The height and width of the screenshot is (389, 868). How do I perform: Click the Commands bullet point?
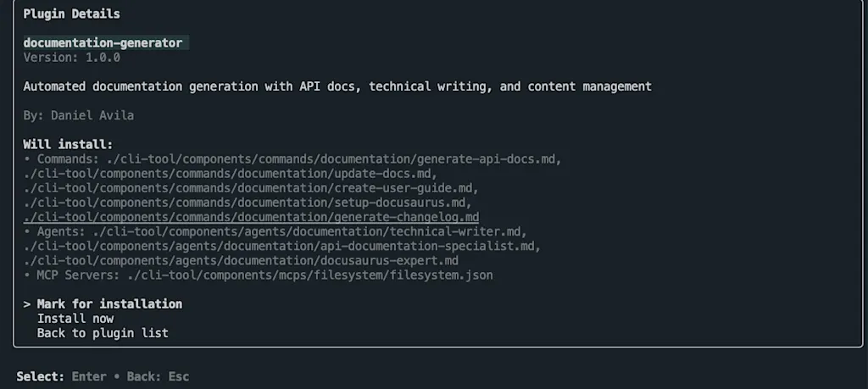click(x=26, y=159)
